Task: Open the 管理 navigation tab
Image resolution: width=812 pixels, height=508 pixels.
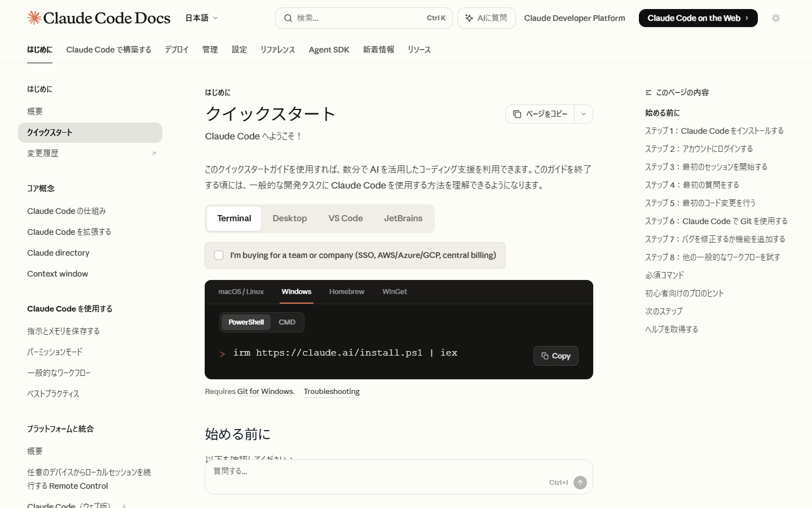Action: click(x=210, y=50)
